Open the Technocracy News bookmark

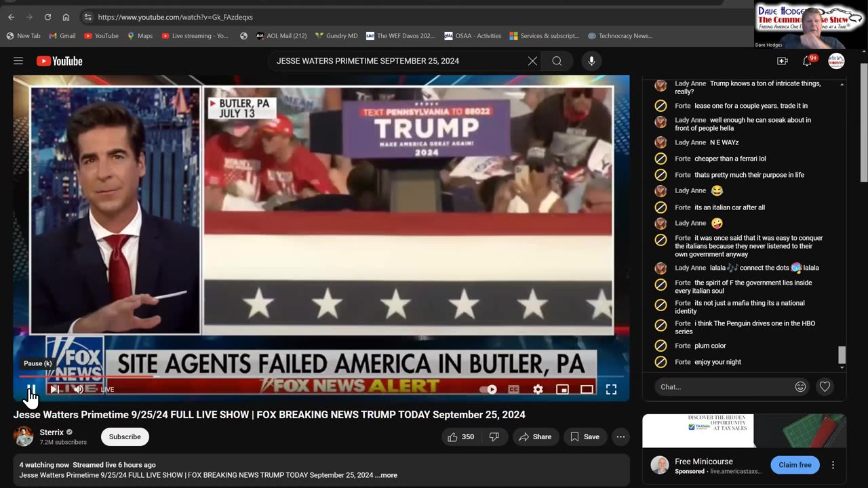click(x=620, y=36)
